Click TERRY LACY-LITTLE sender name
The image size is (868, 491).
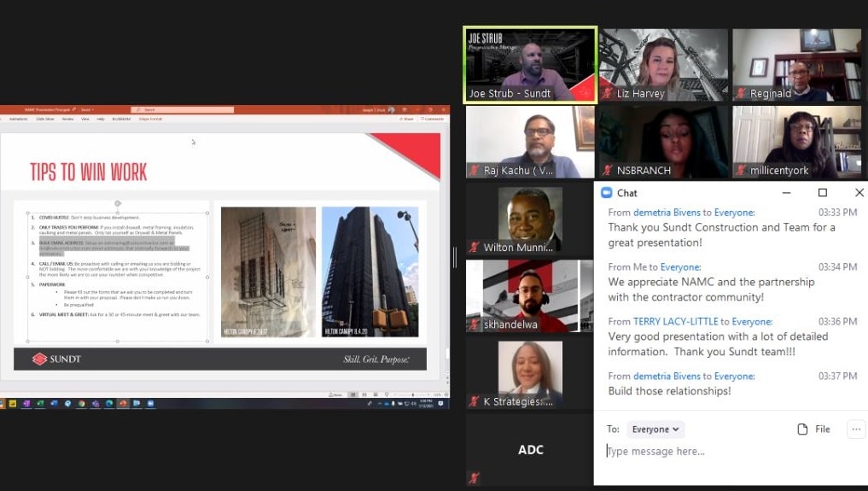(x=675, y=322)
